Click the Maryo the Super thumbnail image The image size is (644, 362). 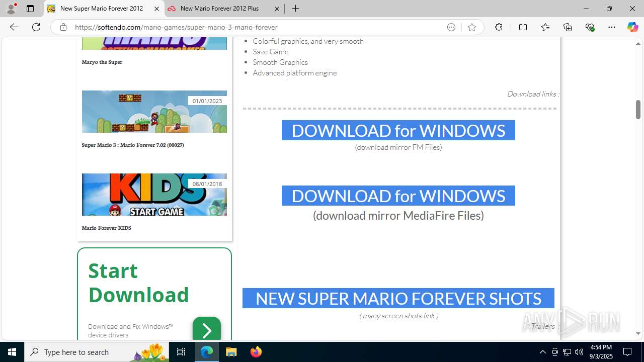[154, 43]
